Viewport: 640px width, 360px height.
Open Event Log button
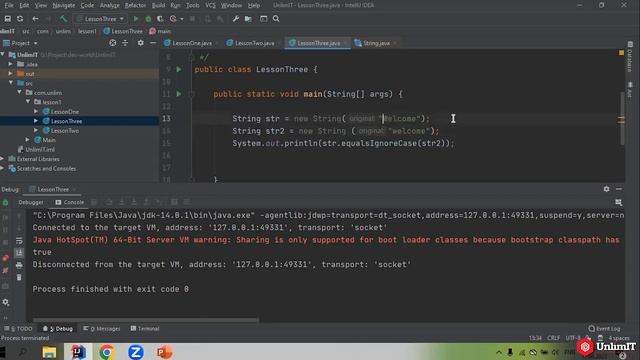coord(604,329)
